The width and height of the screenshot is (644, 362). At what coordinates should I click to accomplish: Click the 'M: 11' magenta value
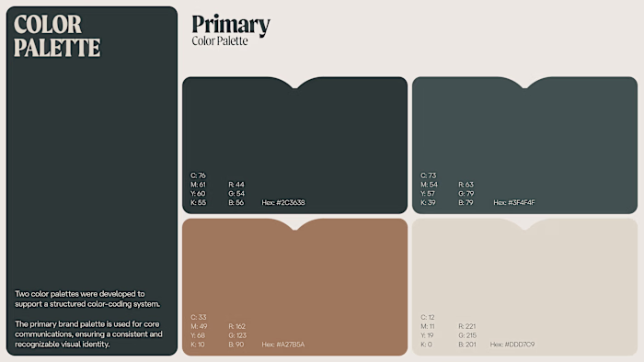pyautogui.click(x=428, y=326)
